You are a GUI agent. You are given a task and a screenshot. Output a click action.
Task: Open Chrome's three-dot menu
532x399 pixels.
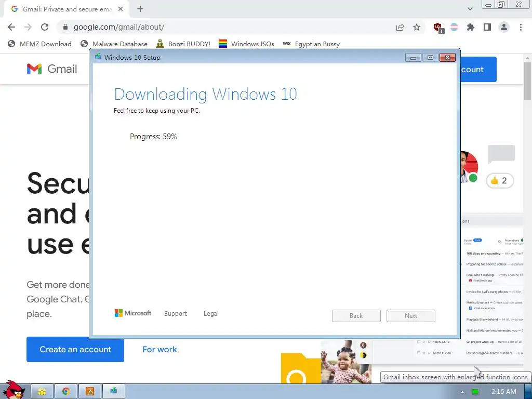(521, 27)
